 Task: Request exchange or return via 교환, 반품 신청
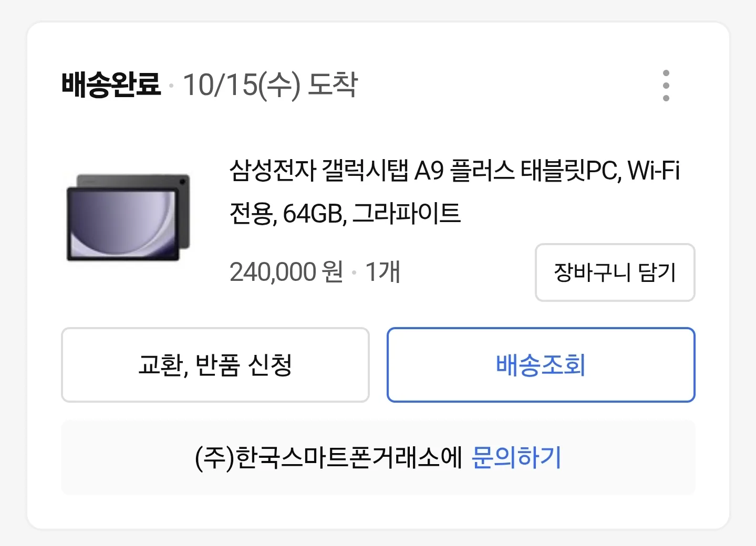[215, 365]
